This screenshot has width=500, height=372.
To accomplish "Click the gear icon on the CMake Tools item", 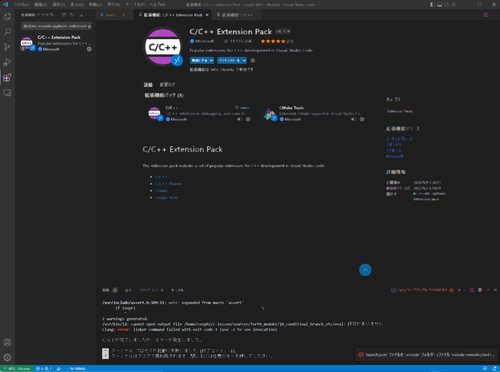I will click(362, 119).
